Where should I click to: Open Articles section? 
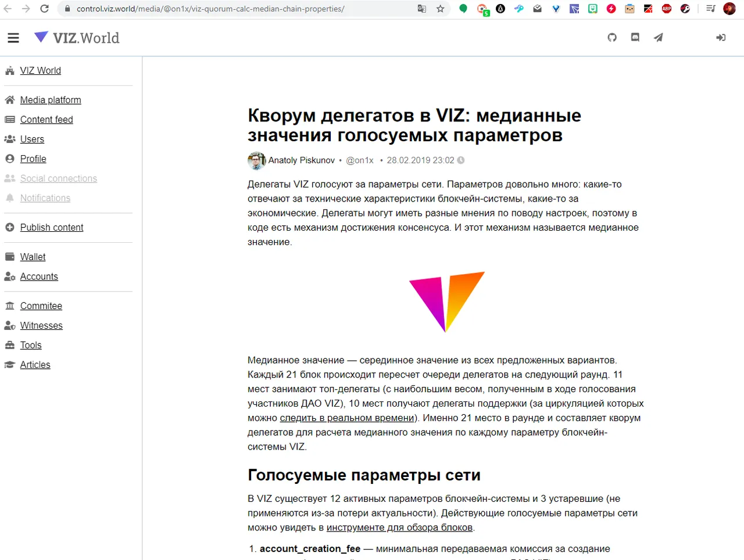[x=35, y=365]
